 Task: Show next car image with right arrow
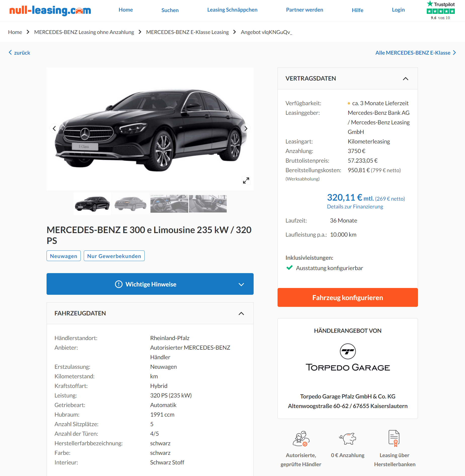(246, 128)
